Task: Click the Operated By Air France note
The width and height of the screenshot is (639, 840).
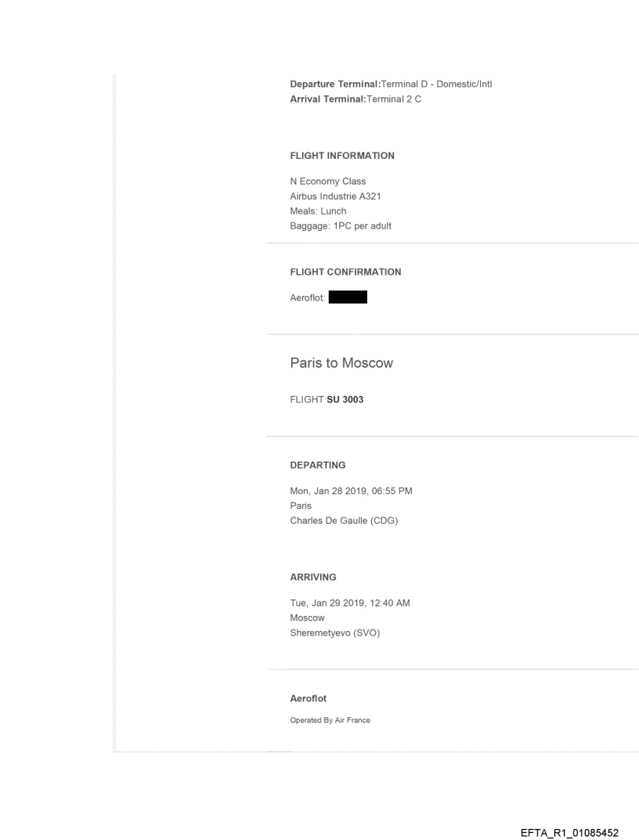Action: point(330,720)
